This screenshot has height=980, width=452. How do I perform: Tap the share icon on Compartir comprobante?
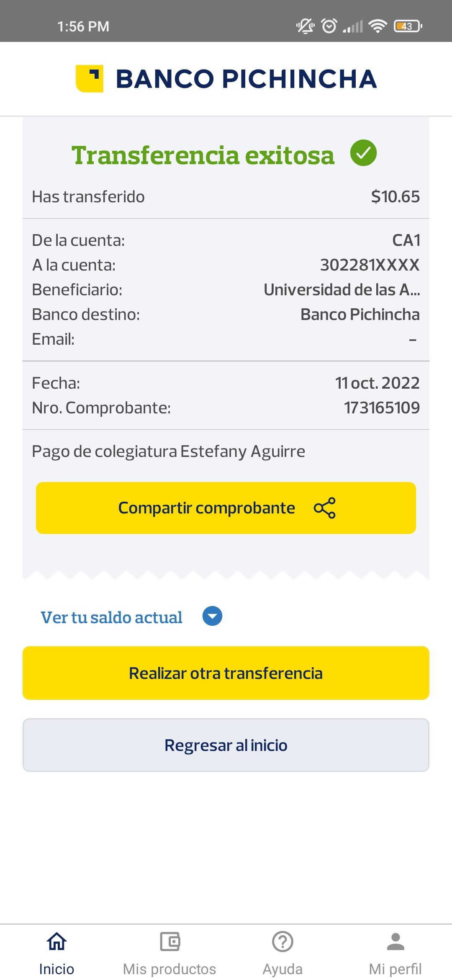325,508
